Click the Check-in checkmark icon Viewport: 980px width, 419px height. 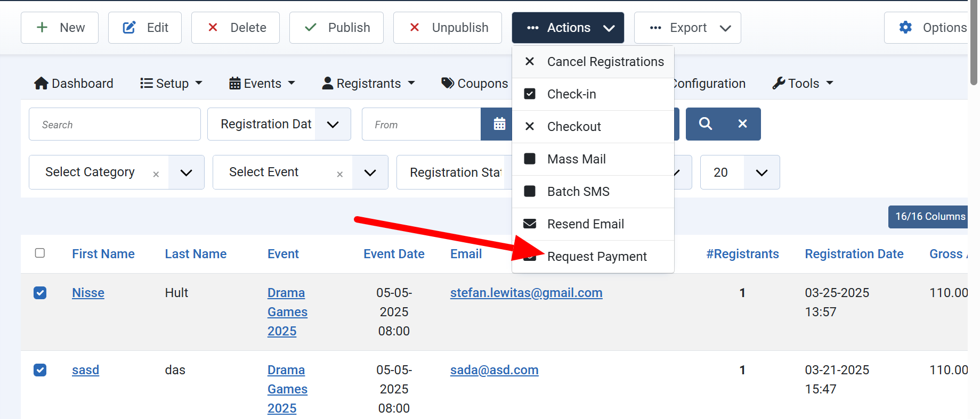tap(530, 94)
